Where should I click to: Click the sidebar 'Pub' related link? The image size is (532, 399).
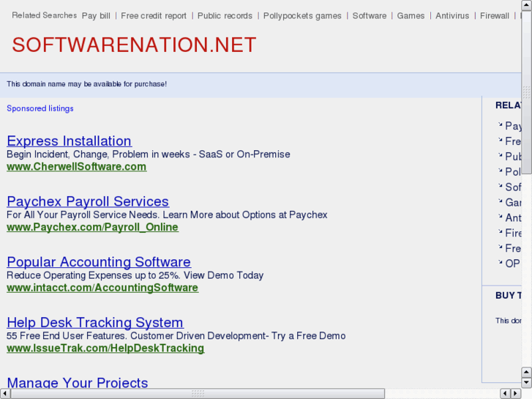(x=513, y=157)
